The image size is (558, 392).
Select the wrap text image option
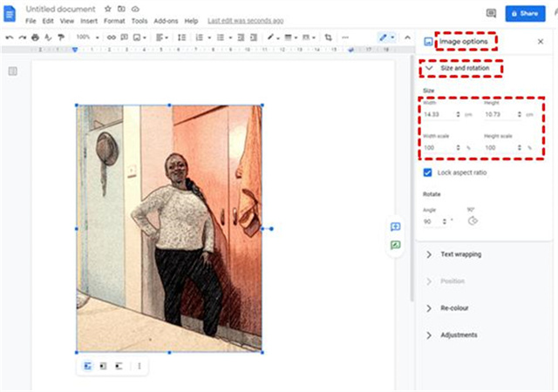(x=103, y=366)
